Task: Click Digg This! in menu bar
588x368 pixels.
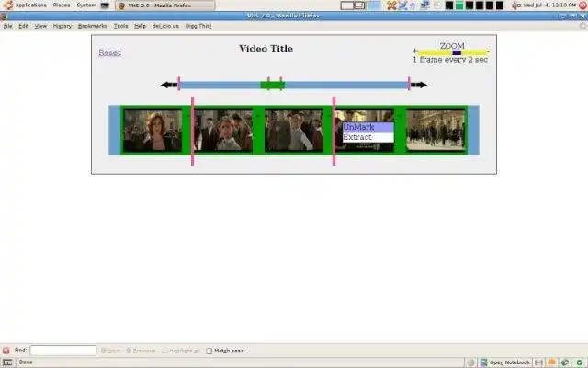Action: pos(198,26)
